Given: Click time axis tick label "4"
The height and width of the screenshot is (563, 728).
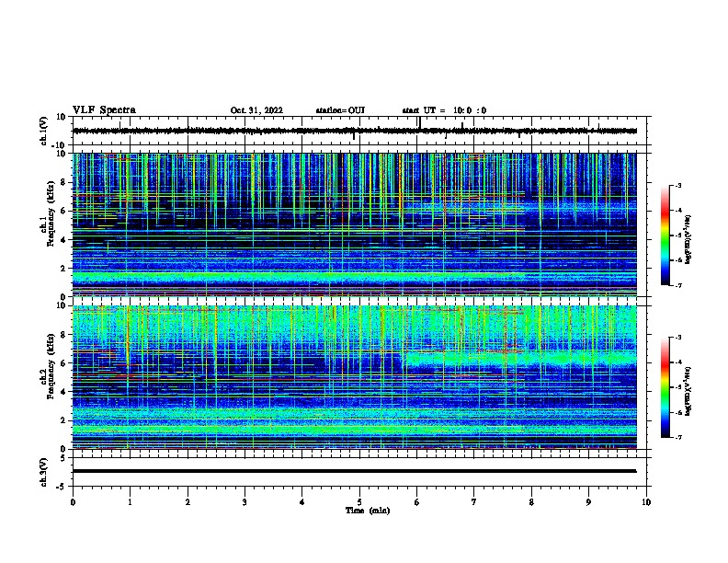Looking at the screenshot, I should [302, 502].
